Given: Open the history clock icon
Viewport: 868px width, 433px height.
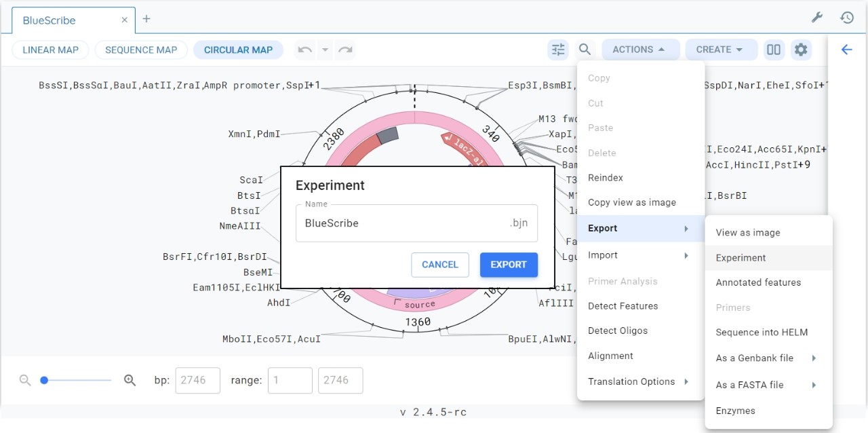Looking at the screenshot, I should click(847, 18).
